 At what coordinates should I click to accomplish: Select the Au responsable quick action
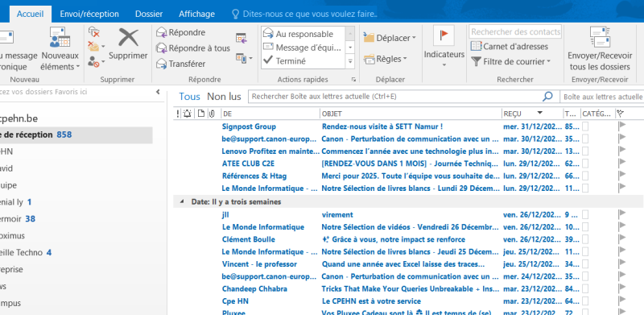(303, 34)
